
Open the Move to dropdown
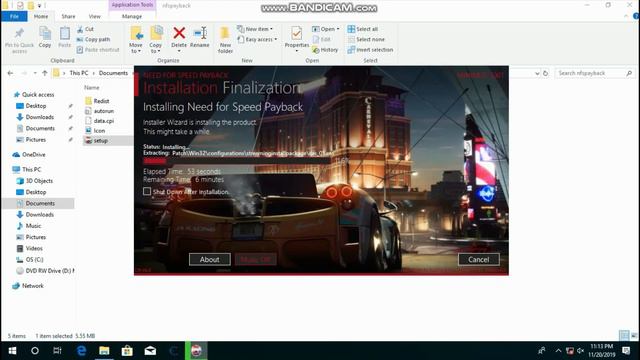click(x=136, y=40)
